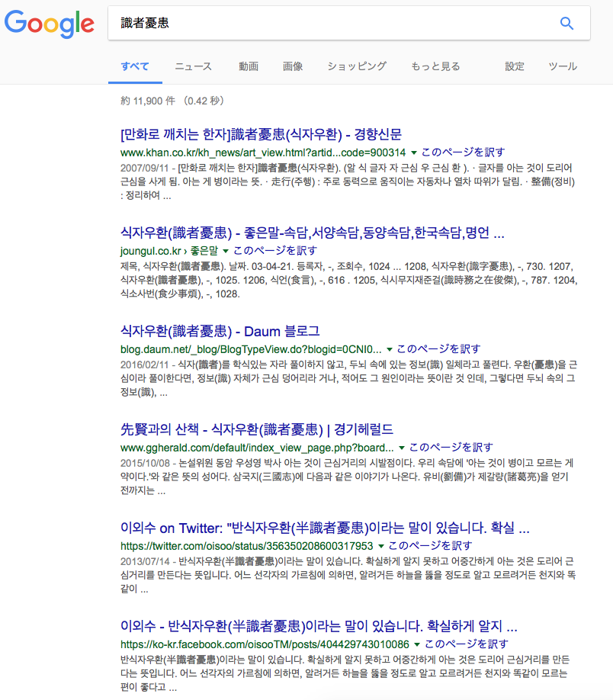Click the search box containing 識者憂患

[335, 24]
